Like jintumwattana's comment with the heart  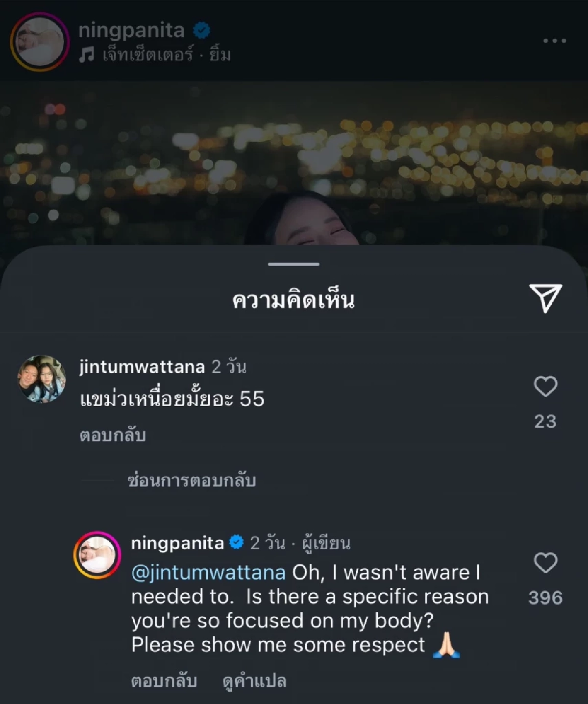(545, 387)
